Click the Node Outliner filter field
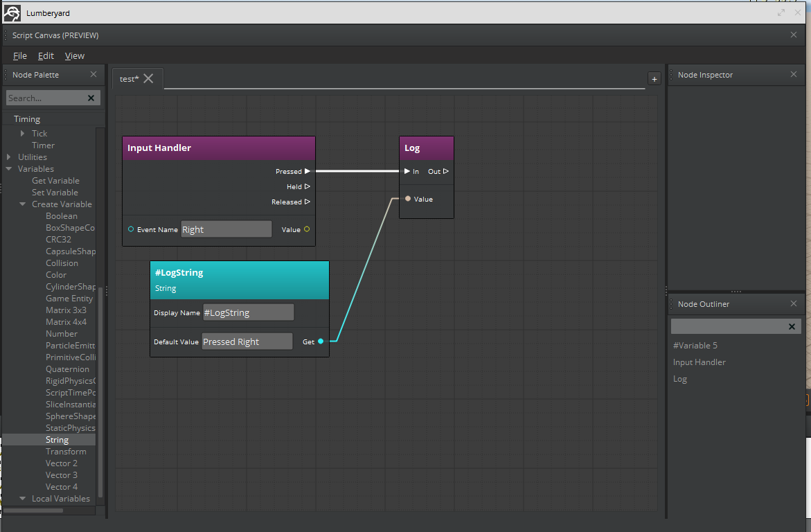Screen dimensions: 811x532 point(729,326)
